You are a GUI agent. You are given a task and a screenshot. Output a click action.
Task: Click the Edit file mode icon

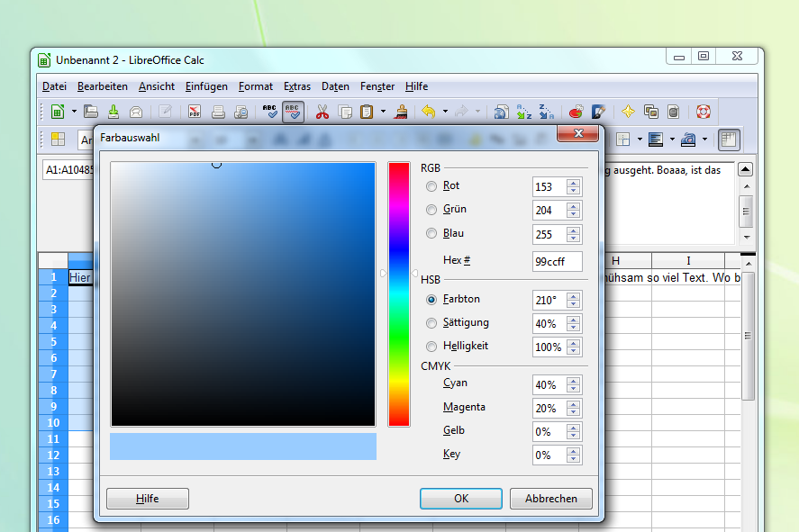pyautogui.click(x=165, y=112)
